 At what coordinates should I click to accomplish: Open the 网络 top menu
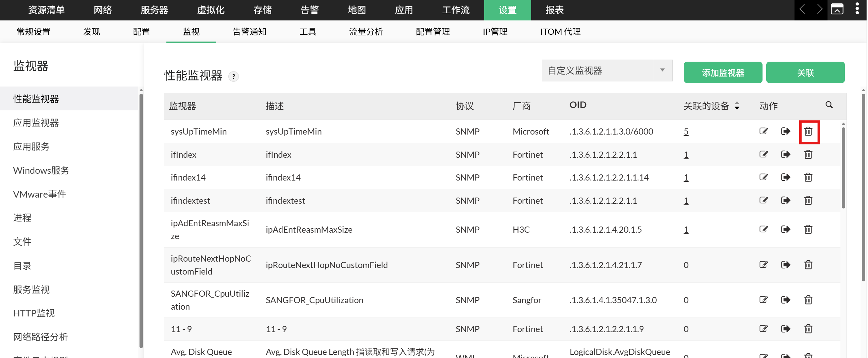tap(103, 10)
